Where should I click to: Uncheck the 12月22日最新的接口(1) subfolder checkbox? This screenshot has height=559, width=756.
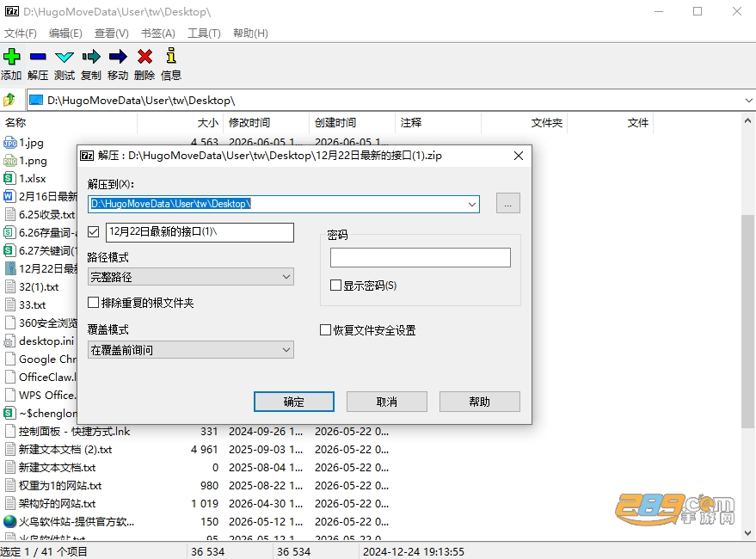click(94, 232)
